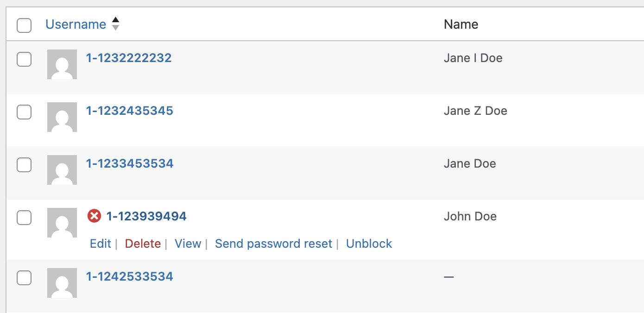View the John Doe user page
Viewport: 644px width, 313px height.
(188, 244)
